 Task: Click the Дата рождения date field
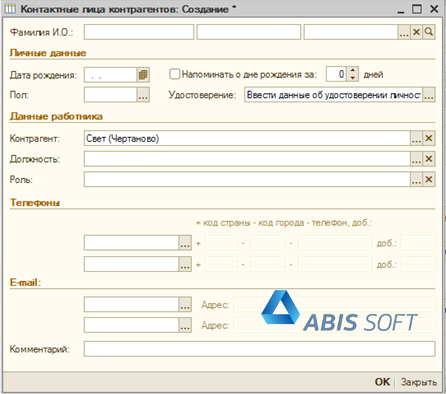coord(110,75)
